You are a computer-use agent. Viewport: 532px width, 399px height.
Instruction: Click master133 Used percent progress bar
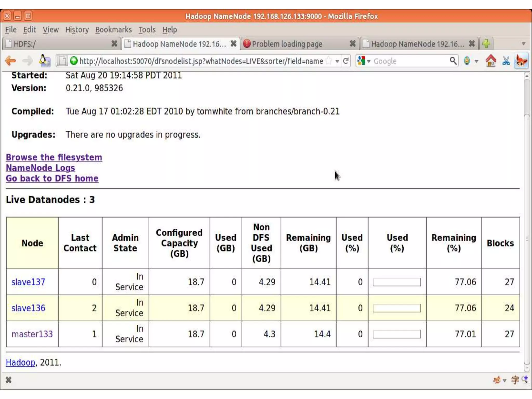(397, 334)
